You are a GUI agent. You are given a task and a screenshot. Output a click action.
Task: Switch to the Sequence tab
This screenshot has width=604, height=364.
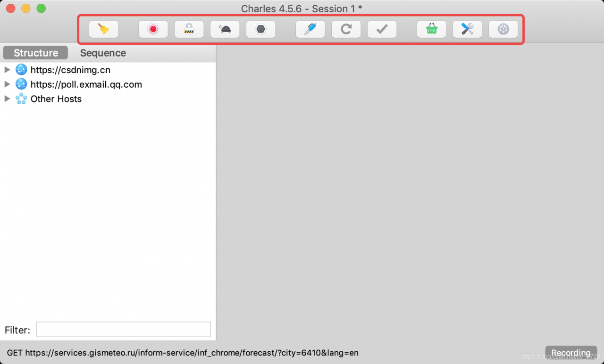pyautogui.click(x=103, y=53)
